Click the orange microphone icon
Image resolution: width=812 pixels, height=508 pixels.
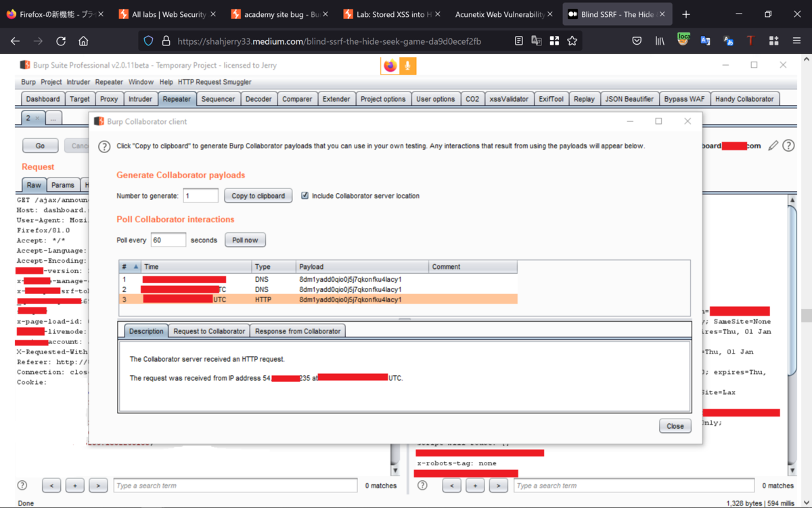coord(407,65)
